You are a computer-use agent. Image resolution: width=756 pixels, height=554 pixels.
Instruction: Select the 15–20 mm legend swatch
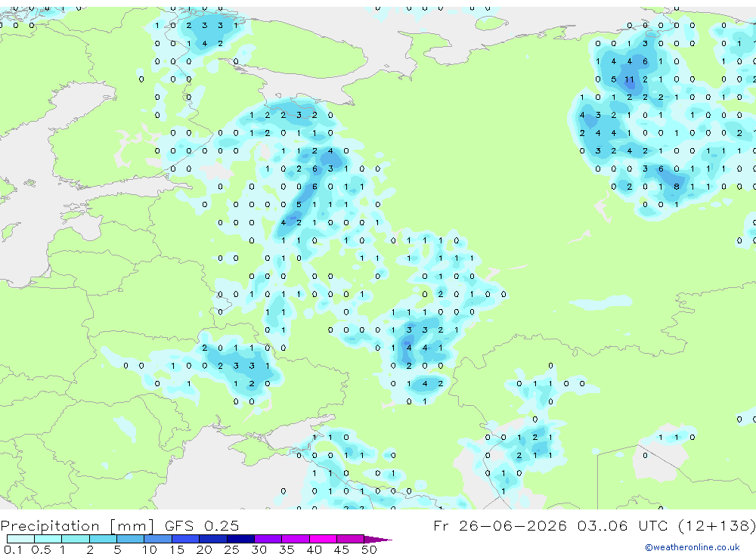185,539
